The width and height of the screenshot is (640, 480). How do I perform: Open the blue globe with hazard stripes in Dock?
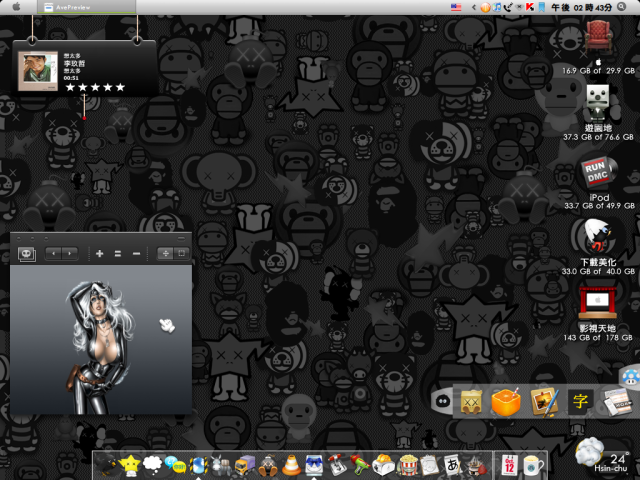[199, 465]
